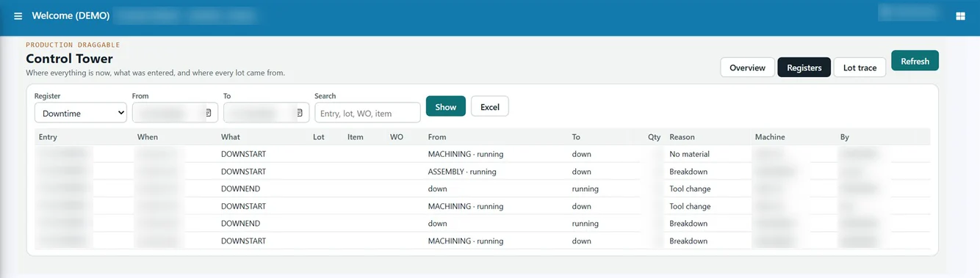Select DOWNSTART in the No material row
This screenshot has height=278, width=980.
click(x=243, y=154)
